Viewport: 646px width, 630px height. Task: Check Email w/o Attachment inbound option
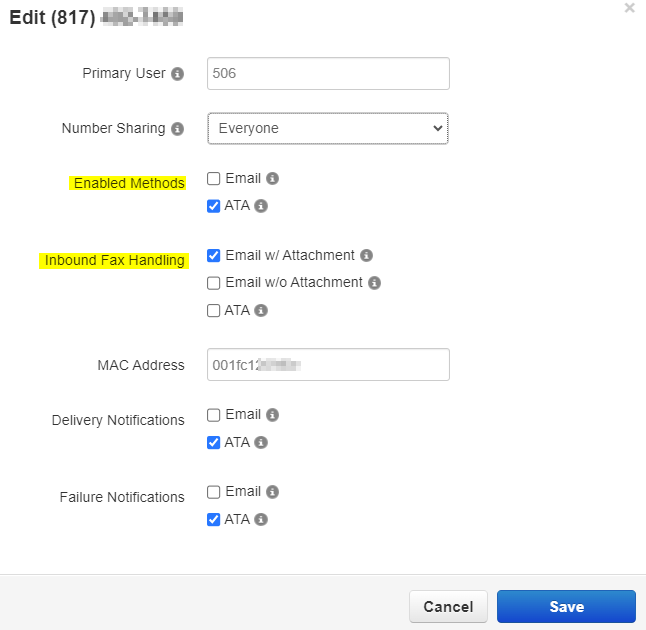pos(214,283)
